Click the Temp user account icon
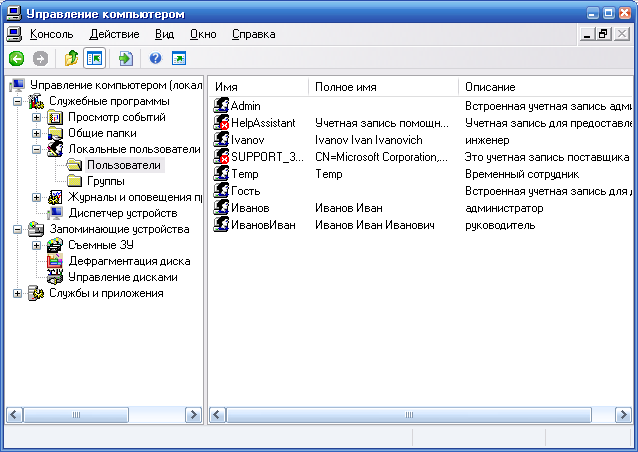The height and width of the screenshot is (452, 638). click(x=221, y=174)
